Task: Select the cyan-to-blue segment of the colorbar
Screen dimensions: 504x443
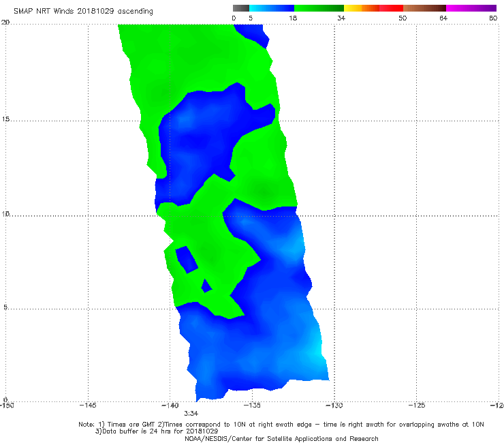Action: pyautogui.click(x=272, y=8)
